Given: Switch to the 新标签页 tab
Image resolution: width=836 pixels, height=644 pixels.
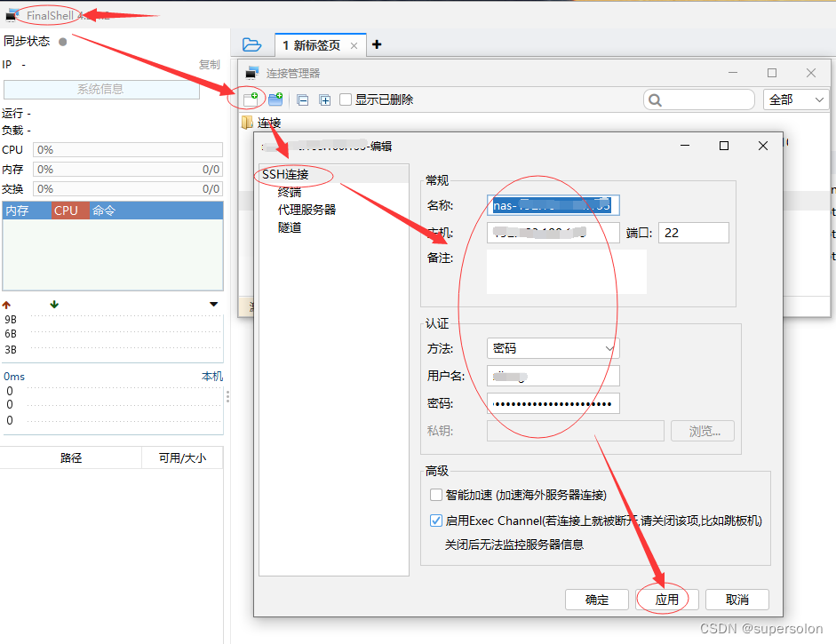Looking at the screenshot, I should 313,43.
